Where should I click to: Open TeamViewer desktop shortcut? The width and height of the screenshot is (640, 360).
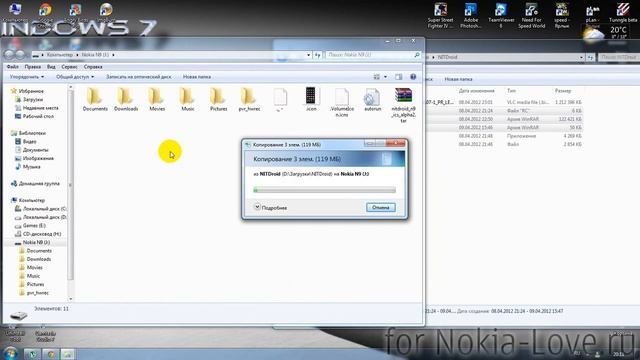pos(501,16)
